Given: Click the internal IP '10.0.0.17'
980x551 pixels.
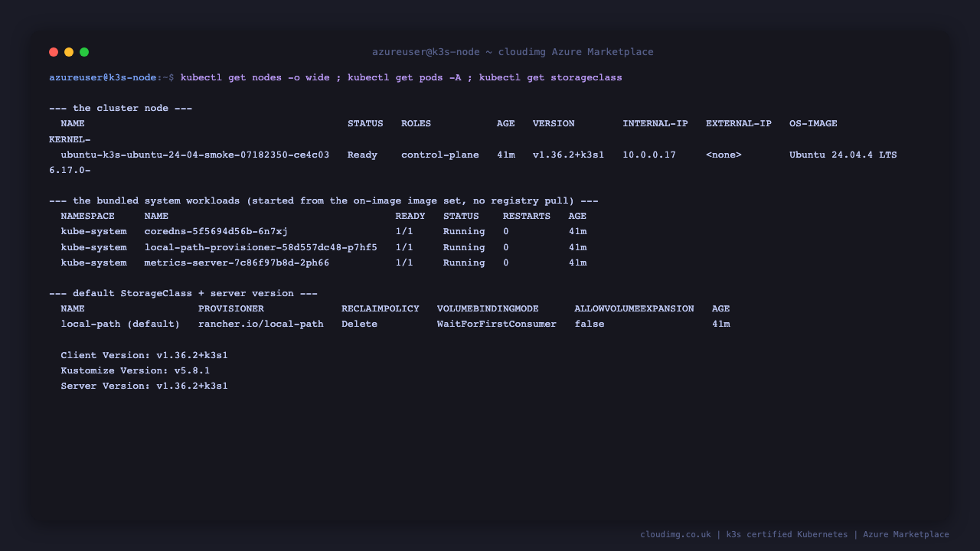Looking at the screenshot, I should click(x=649, y=155).
